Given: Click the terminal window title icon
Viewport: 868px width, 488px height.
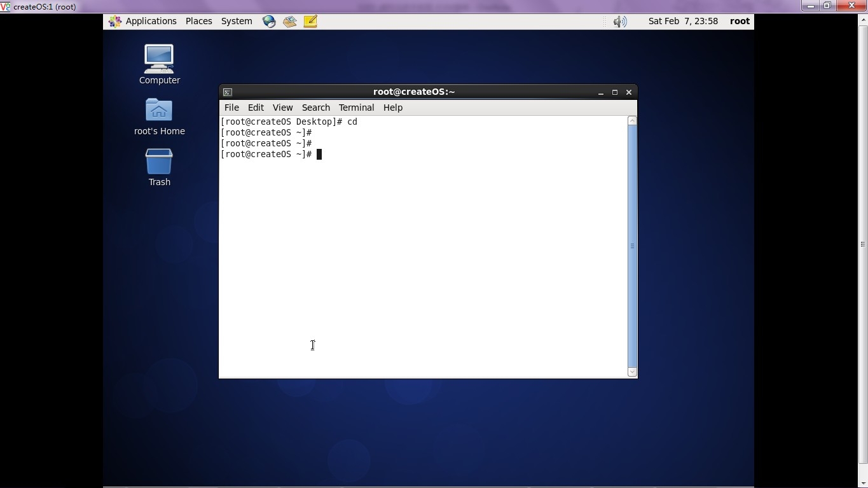Looking at the screenshot, I should pyautogui.click(x=228, y=92).
